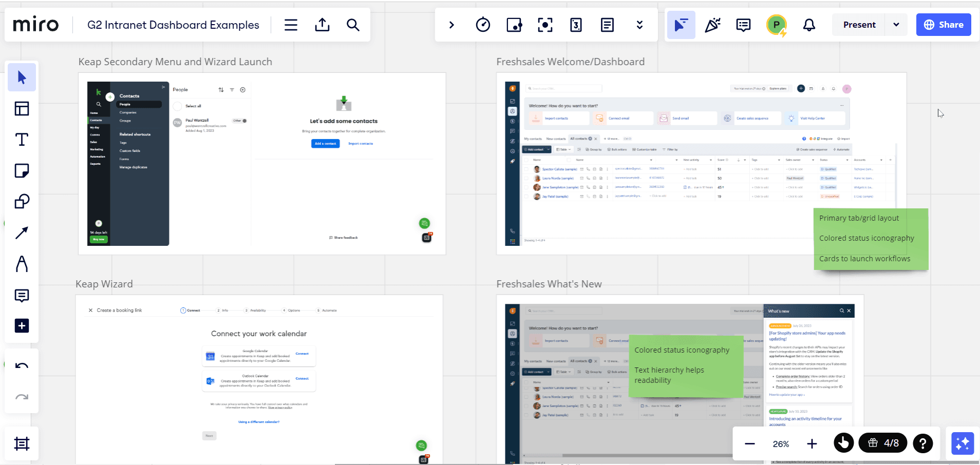980x465 pixels.
Task: Open the board search icon
Action: click(x=353, y=25)
